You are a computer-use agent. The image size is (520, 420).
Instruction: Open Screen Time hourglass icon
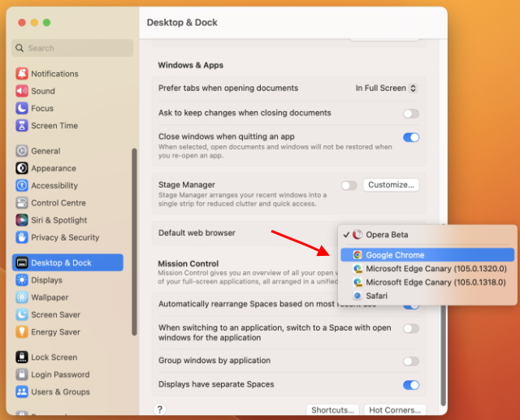(22, 126)
